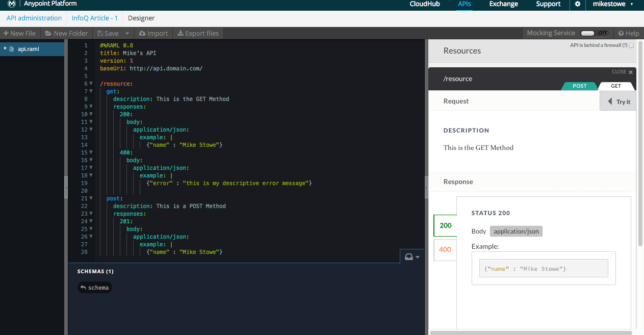Save the current RAML file

tap(108, 33)
